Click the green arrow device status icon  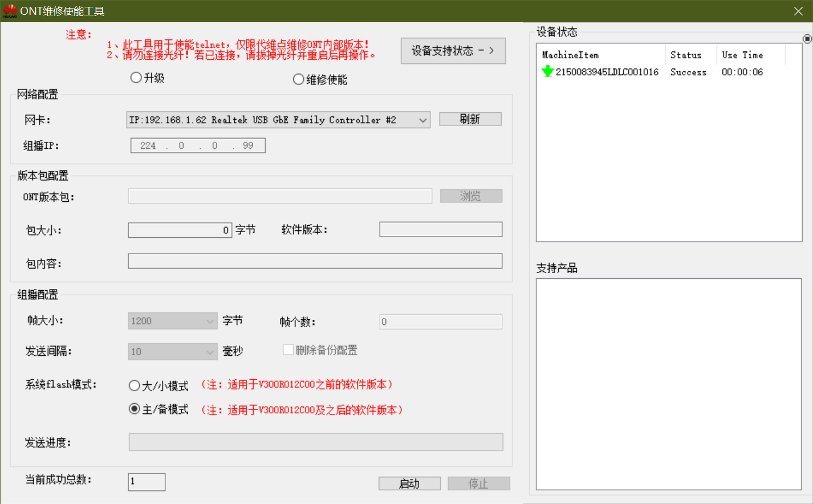tap(547, 72)
